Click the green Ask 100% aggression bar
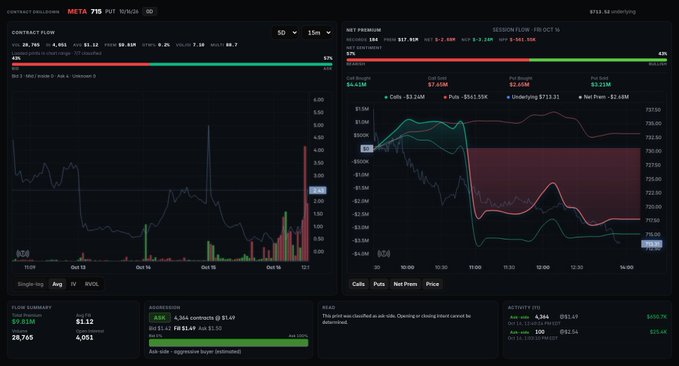The image size is (679, 366). point(229,343)
